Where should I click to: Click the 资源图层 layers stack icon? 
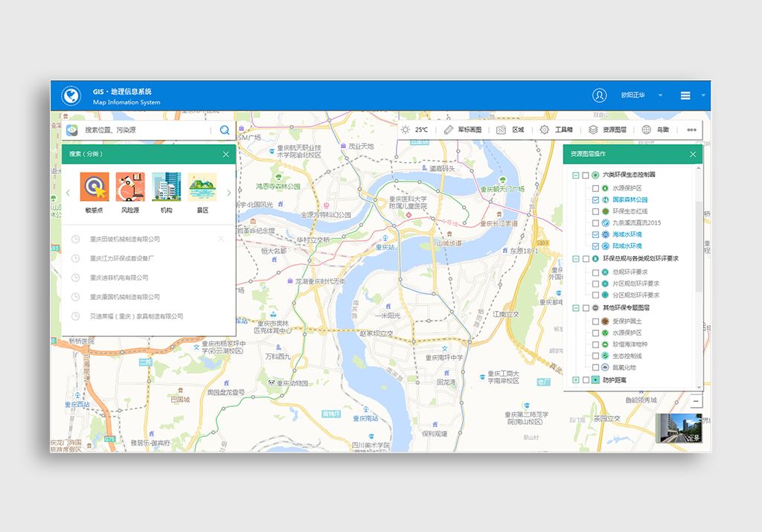click(593, 129)
